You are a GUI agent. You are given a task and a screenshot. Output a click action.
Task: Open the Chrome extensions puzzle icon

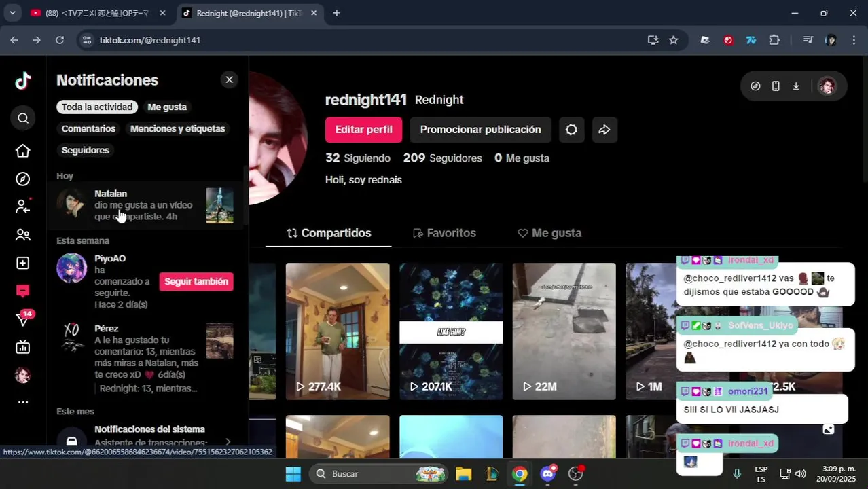point(774,40)
